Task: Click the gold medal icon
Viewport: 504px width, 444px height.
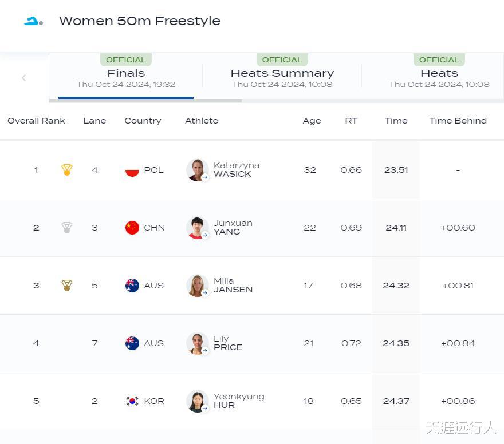Action: tap(67, 170)
